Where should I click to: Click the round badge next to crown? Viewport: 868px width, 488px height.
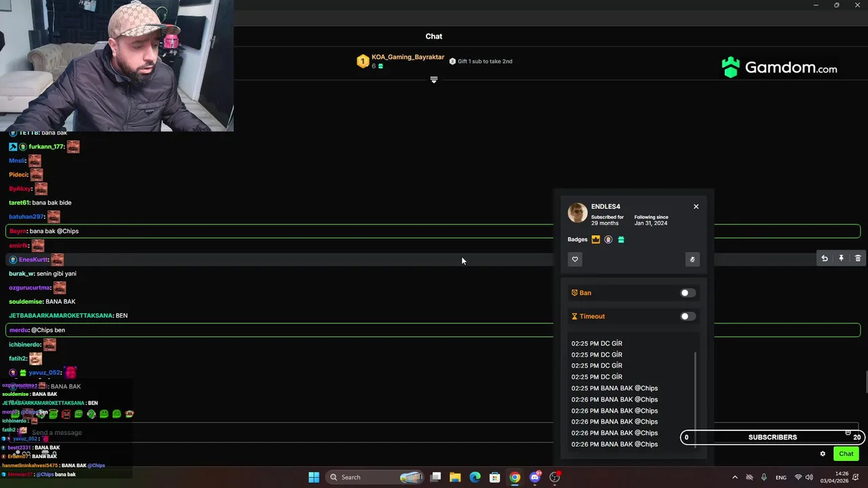608,239
